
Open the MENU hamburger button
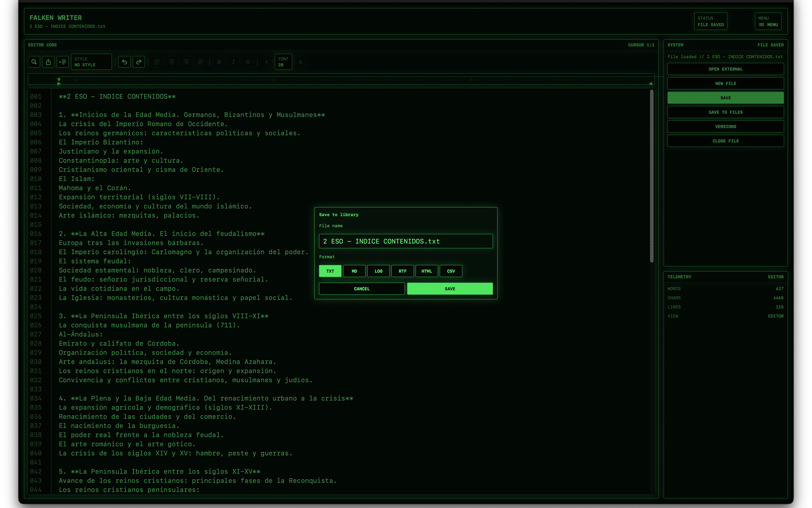pyautogui.click(x=768, y=21)
